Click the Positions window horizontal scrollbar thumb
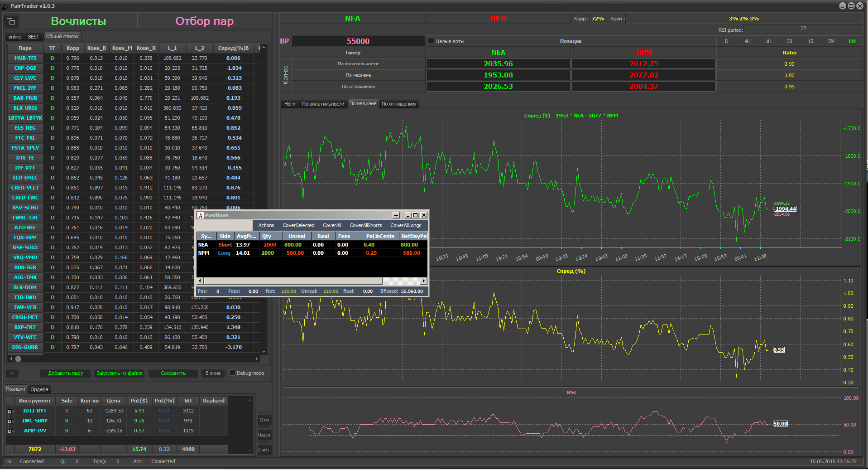 coord(293,281)
